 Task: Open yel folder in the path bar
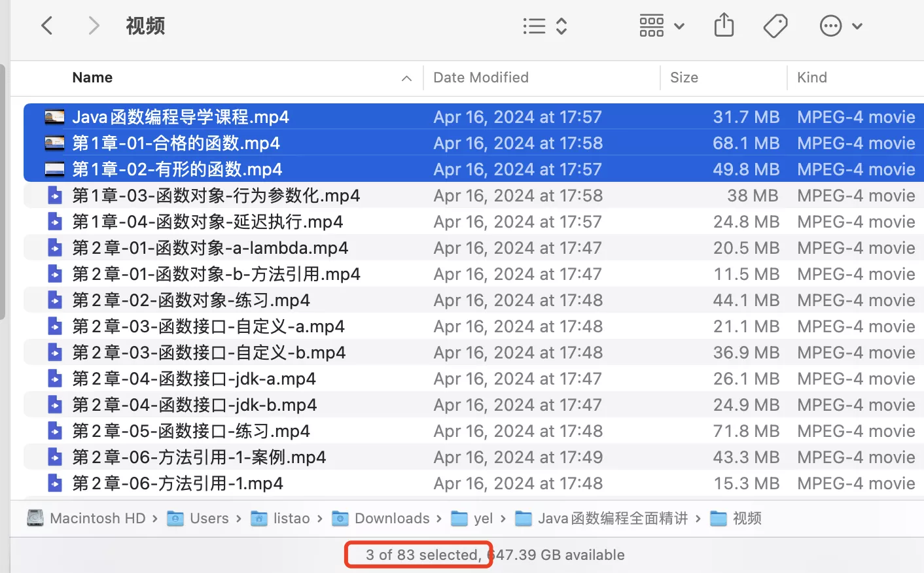tap(472, 519)
